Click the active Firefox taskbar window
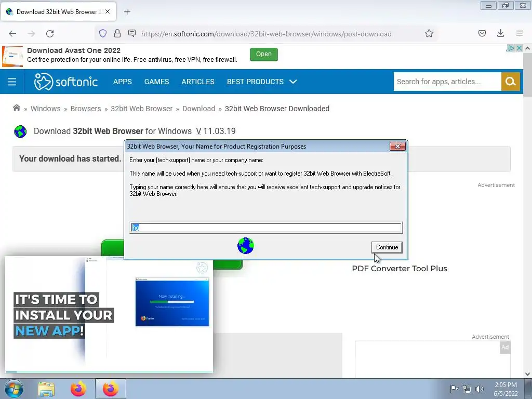532x399 pixels. point(111,389)
